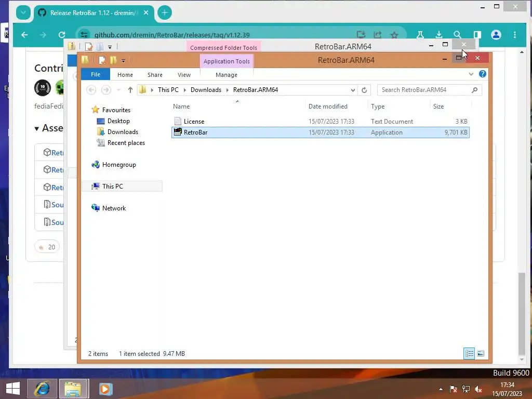Open the Help question mark icon

482,74
